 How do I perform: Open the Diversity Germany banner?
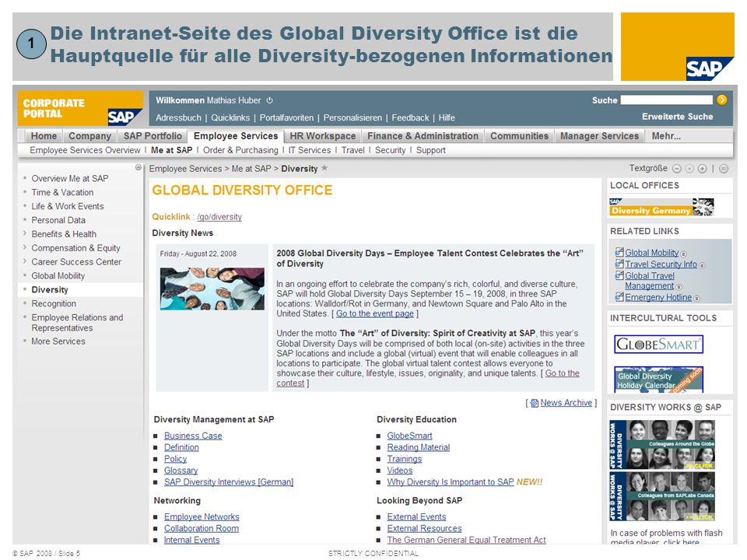(661, 207)
